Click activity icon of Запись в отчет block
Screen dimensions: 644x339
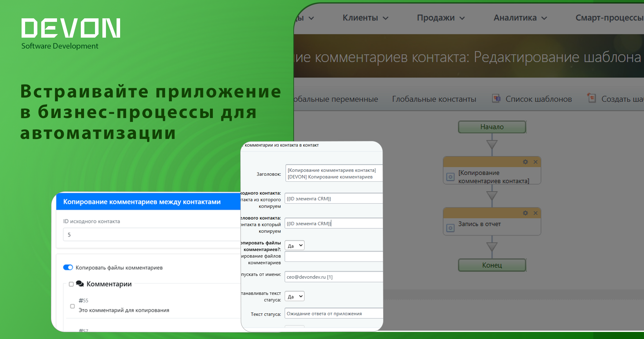tap(450, 228)
